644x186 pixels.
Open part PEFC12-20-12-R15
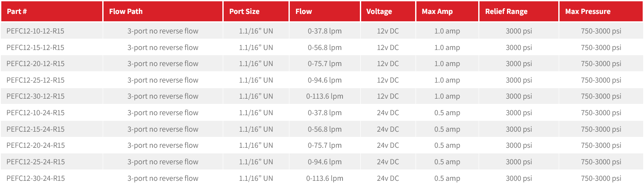point(35,63)
